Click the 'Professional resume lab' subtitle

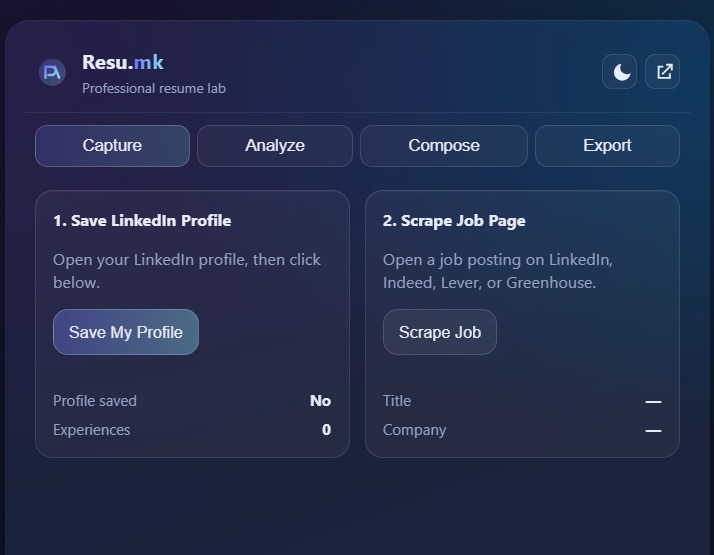tap(154, 88)
